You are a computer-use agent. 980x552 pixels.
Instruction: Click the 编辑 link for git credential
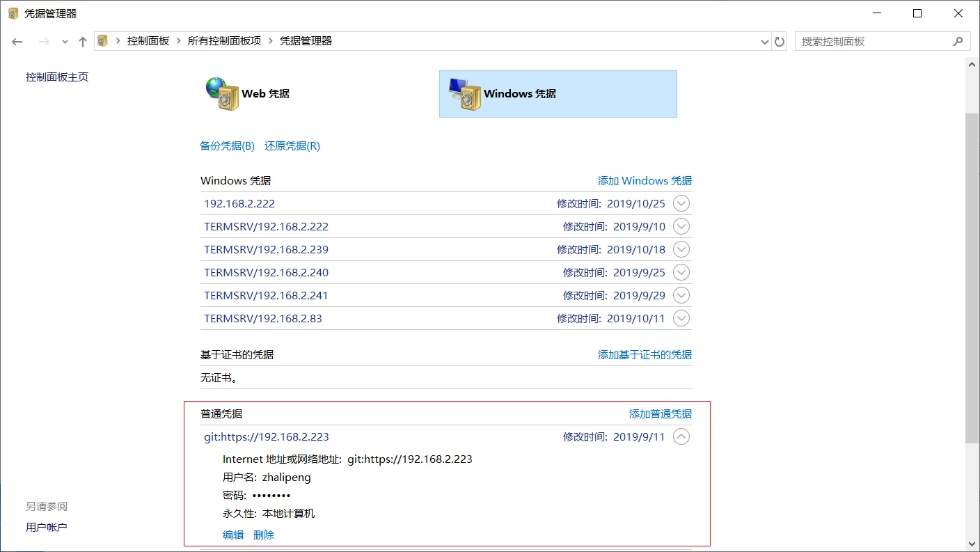tap(233, 535)
